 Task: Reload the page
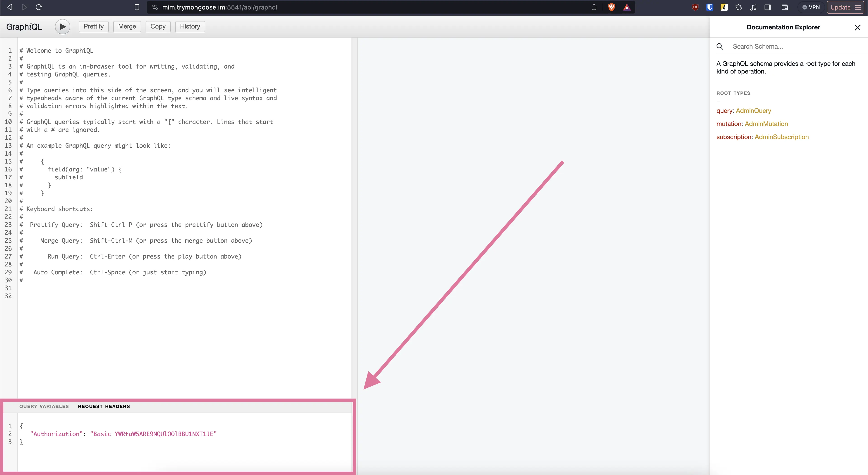click(x=39, y=7)
